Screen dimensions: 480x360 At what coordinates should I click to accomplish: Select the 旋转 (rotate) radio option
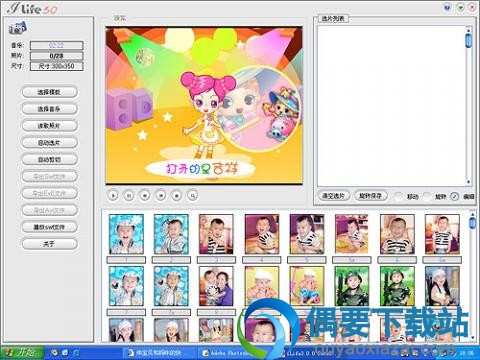(427, 196)
